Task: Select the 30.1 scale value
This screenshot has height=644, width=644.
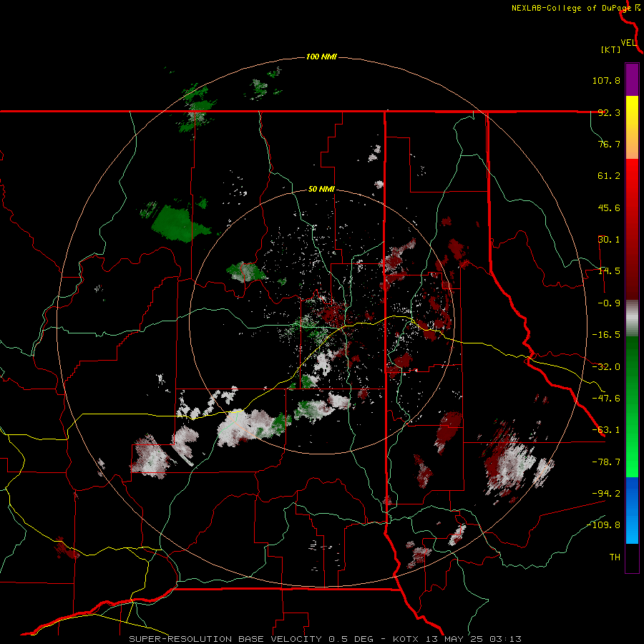Action: pos(609,240)
